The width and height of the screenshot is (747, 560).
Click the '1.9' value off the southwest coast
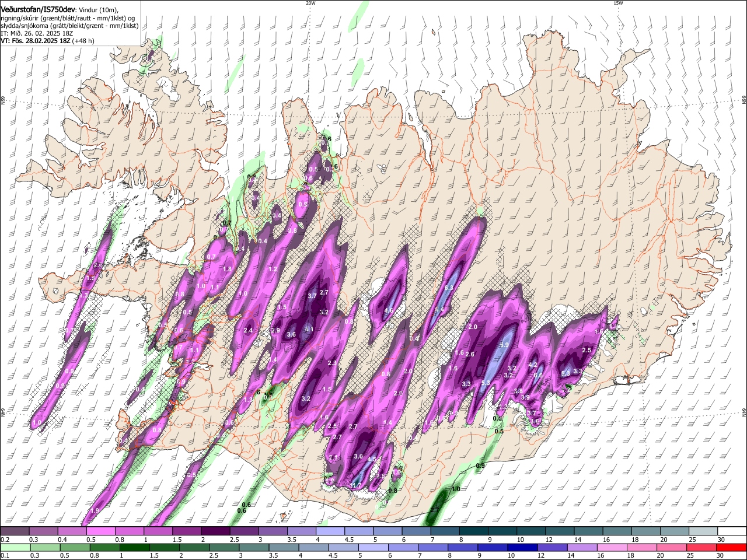tap(95, 510)
